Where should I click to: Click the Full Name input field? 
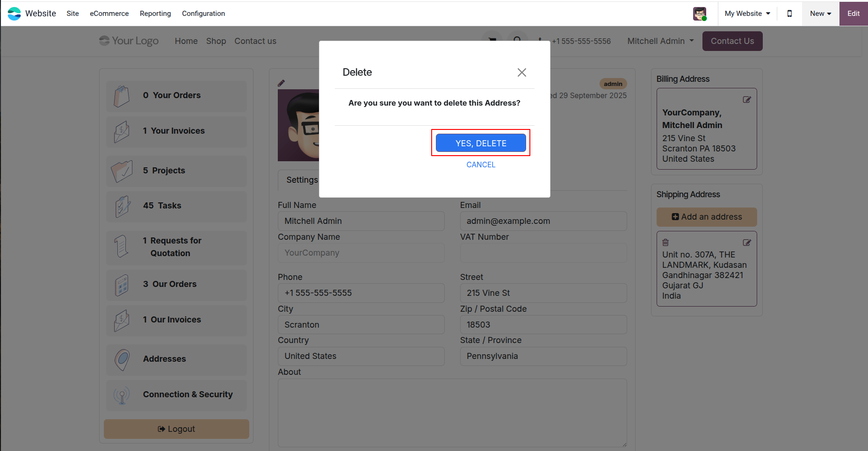(x=361, y=221)
